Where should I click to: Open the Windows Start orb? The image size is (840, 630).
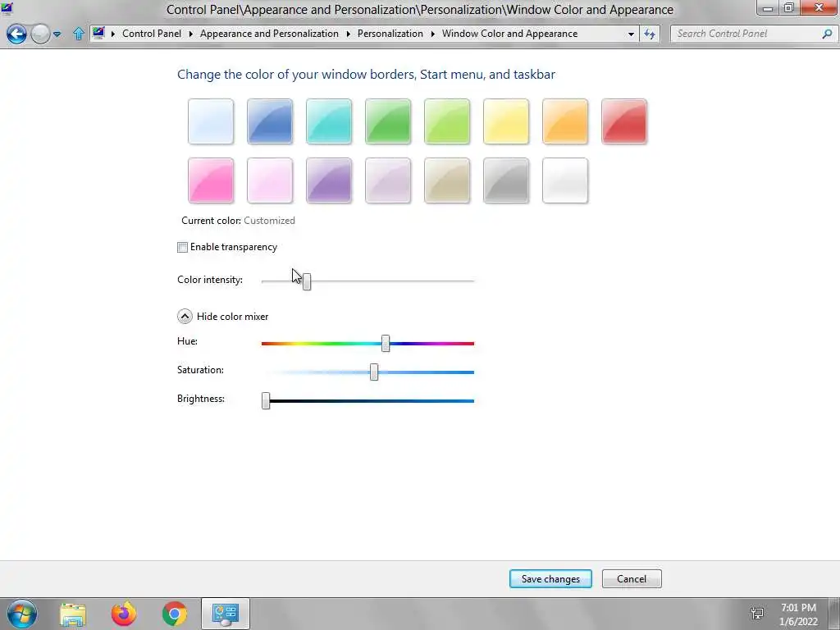pos(22,614)
